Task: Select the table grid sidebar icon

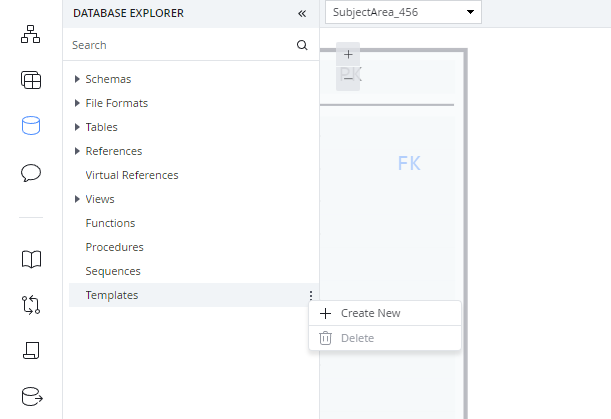Action: (31, 80)
